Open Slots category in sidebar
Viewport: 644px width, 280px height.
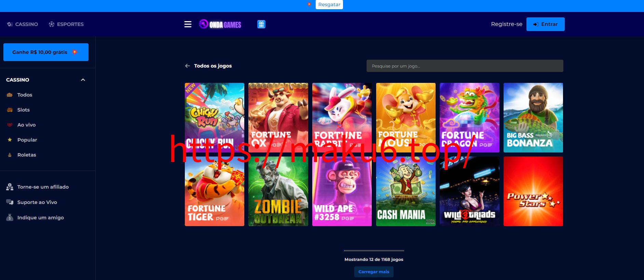(x=23, y=110)
